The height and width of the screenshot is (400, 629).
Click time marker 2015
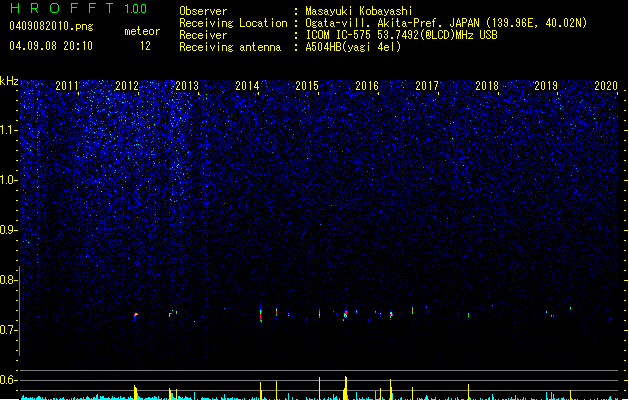[x=307, y=86]
